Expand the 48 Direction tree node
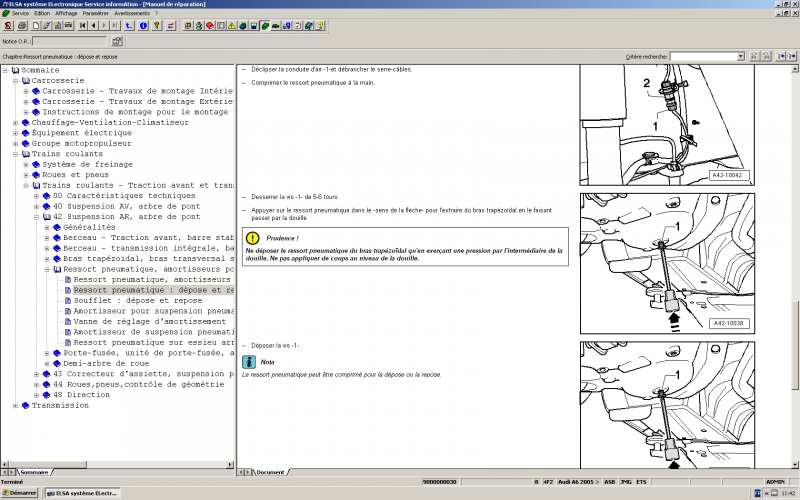800x500 pixels. [x=37, y=395]
